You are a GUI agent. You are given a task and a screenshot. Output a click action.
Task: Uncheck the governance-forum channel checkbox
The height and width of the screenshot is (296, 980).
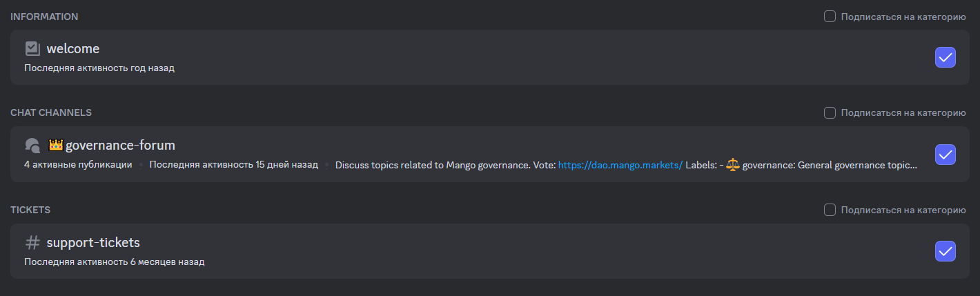coord(945,155)
